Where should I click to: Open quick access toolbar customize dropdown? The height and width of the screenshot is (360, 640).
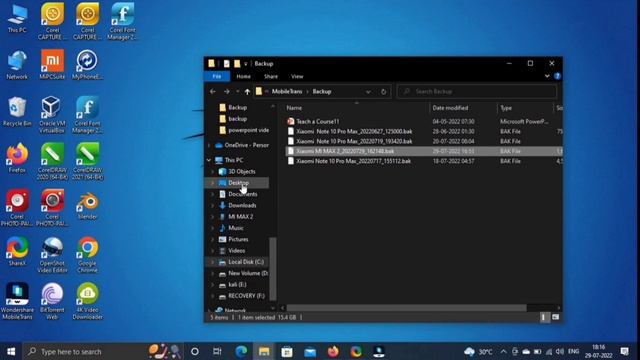point(246,64)
